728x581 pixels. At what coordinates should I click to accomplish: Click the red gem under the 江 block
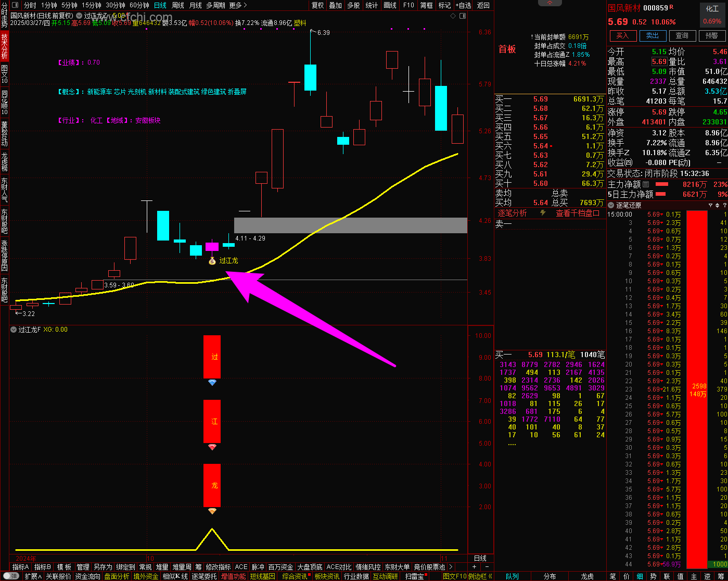pos(212,447)
